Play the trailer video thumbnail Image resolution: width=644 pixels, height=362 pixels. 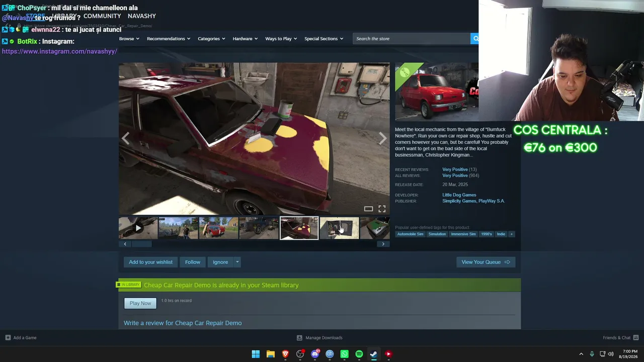point(138,228)
